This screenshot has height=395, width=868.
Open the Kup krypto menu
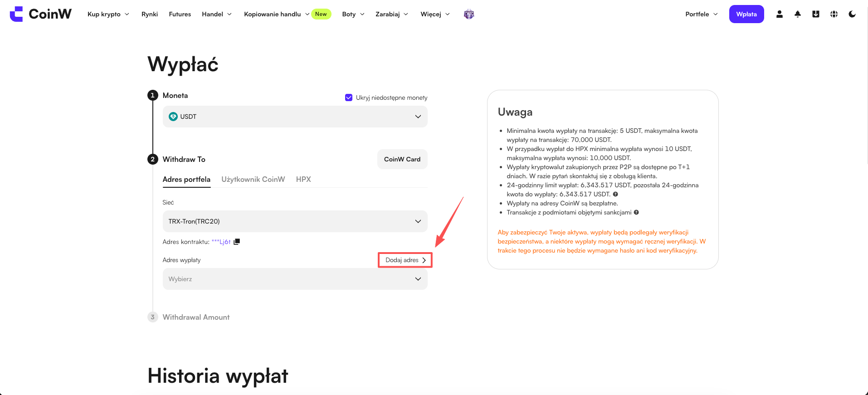[x=108, y=14]
